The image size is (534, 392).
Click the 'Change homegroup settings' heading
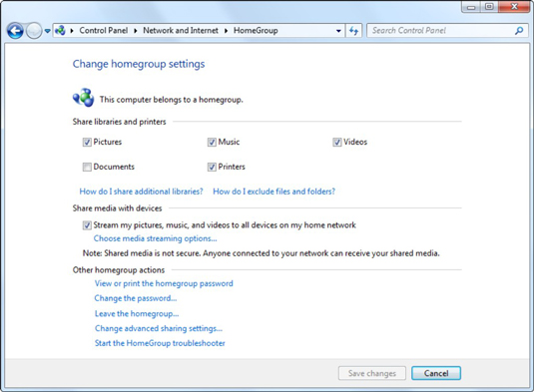tap(139, 64)
